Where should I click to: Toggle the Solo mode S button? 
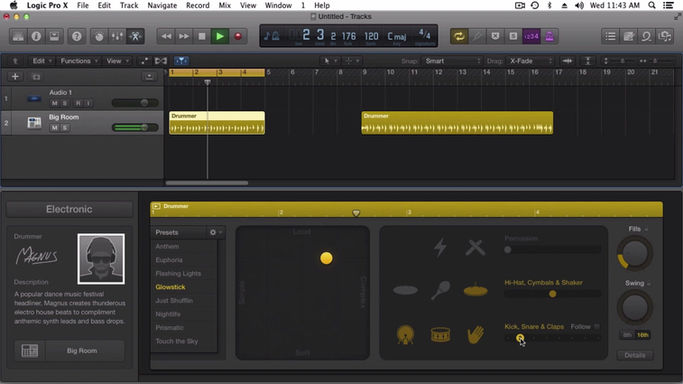coord(513,36)
